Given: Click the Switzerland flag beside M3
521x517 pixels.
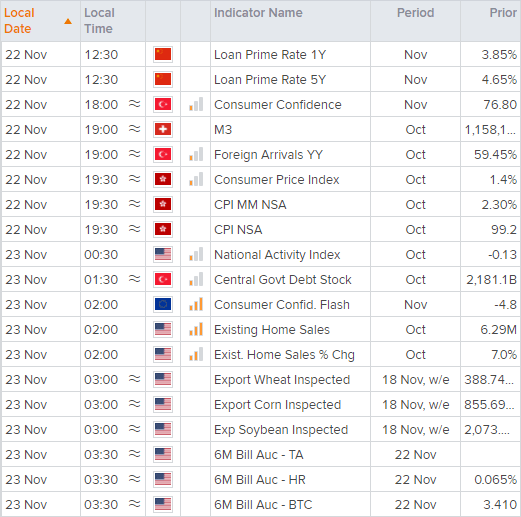Looking at the screenshot, I should click(x=163, y=129).
